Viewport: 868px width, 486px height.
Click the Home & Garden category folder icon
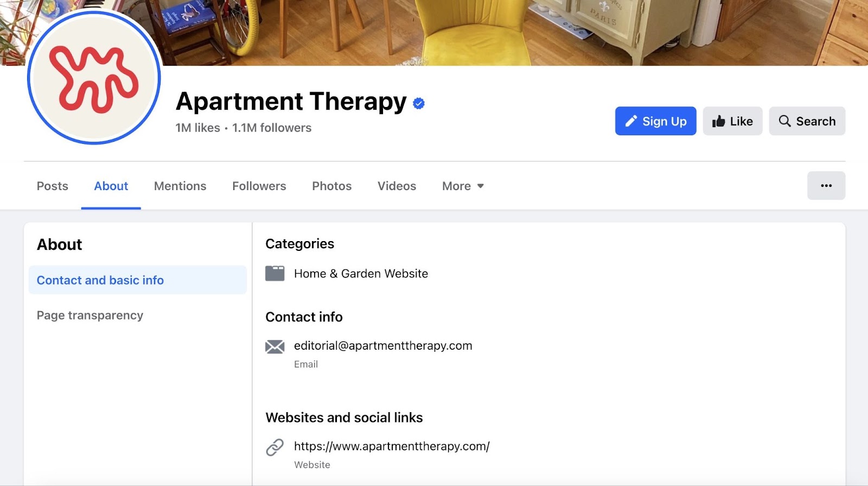(x=275, y=273)
